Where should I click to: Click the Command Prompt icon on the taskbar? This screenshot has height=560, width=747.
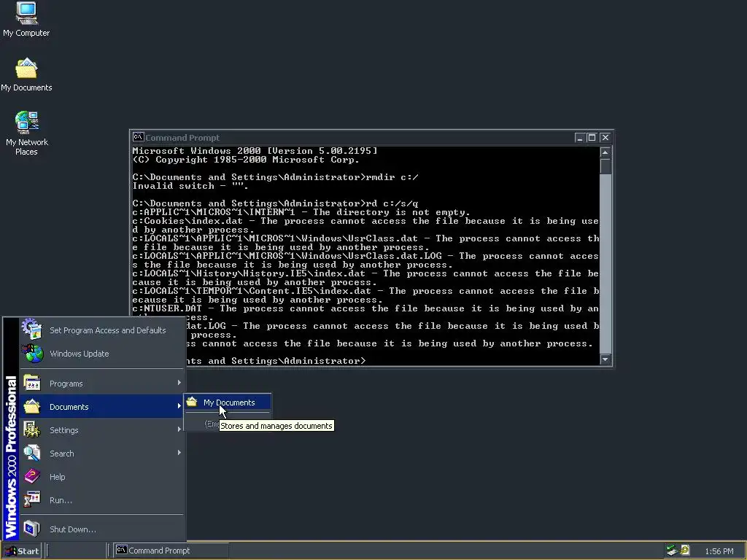[122, 550]
